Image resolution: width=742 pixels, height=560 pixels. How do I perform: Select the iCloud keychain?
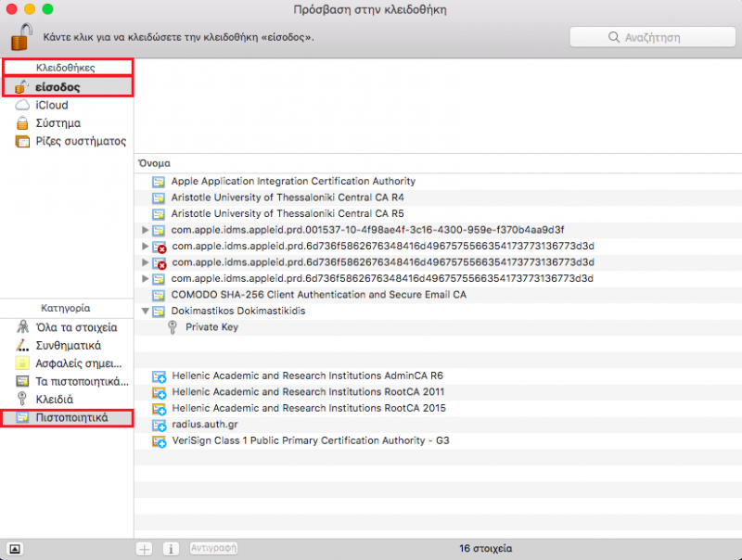[x=68, y=105]
